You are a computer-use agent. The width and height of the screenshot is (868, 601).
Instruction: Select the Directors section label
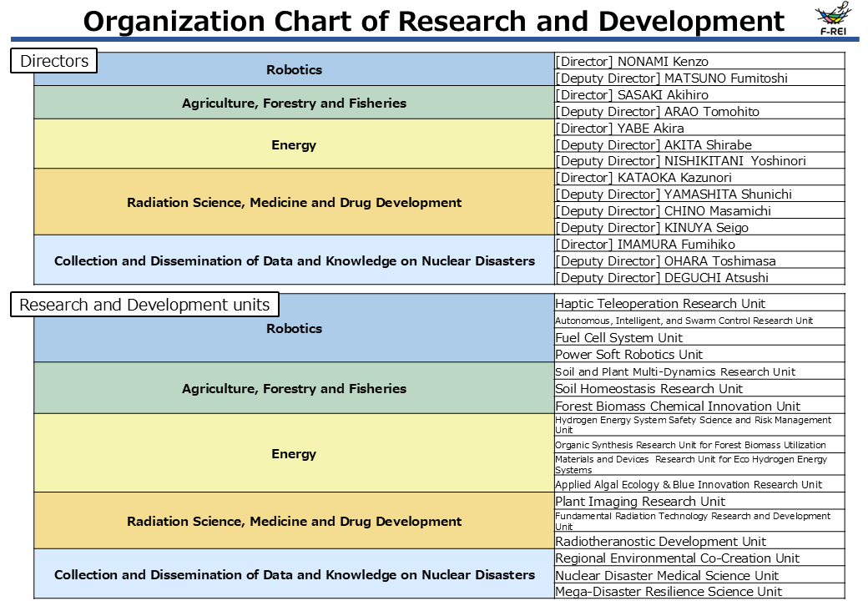(x=54, y=61)
